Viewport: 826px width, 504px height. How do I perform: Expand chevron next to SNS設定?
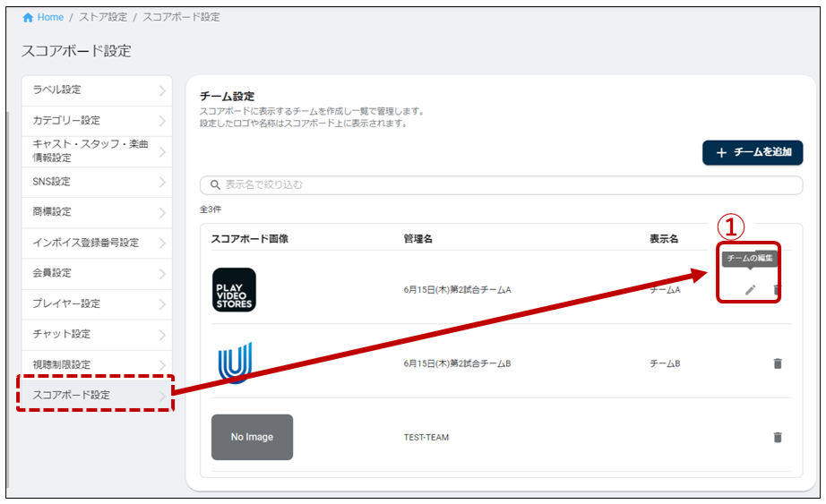[162, 183]
